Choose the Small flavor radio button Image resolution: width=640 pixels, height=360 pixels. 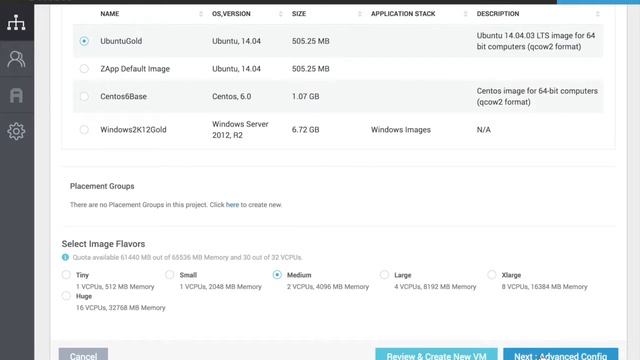click(170, 275)
